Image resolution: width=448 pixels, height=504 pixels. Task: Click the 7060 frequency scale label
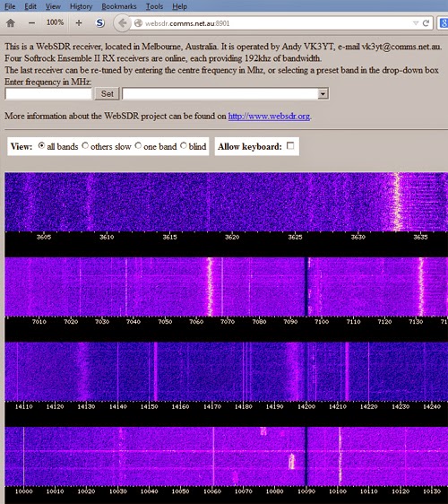pyautogui.click(x=196, y=322)
